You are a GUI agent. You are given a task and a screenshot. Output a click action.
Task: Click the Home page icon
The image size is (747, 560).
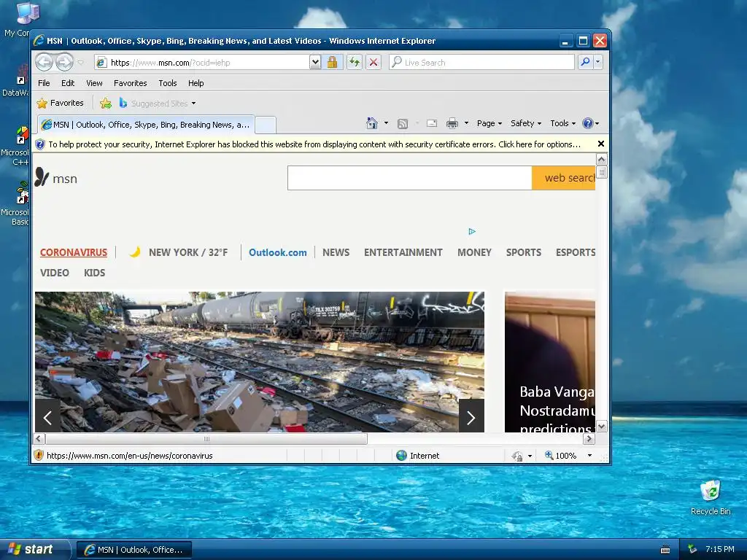[x=371, y=123]
